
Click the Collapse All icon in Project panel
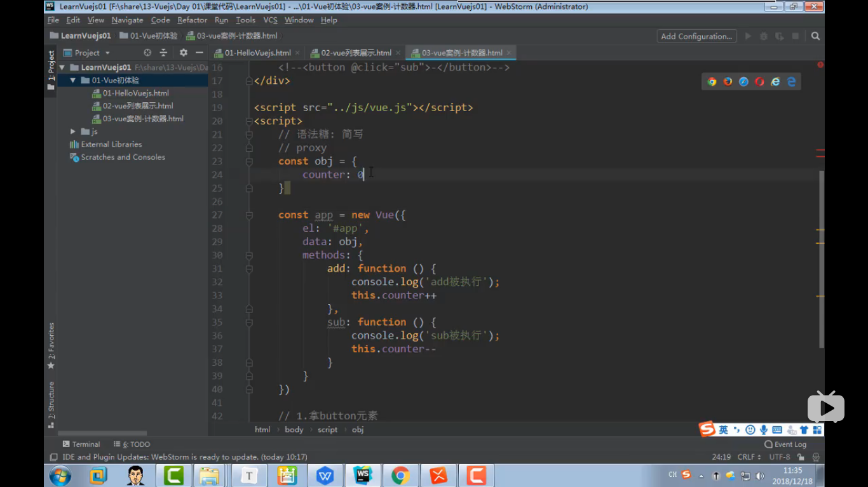(x=163, y=53)
